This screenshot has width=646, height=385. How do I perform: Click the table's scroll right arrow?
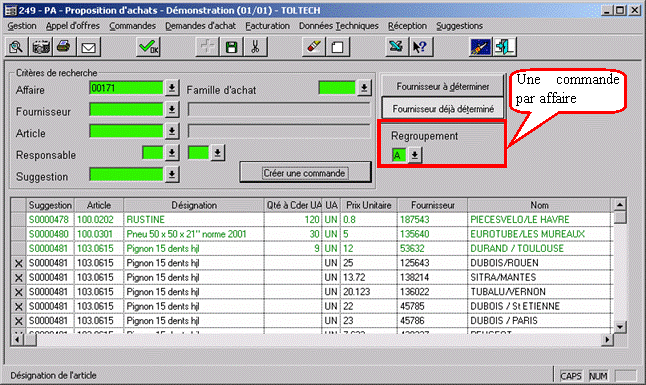pos(607,340)
